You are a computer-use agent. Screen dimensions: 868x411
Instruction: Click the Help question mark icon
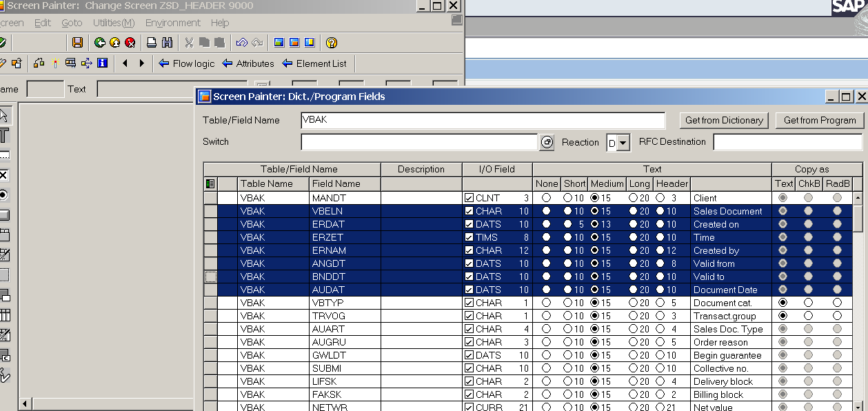332,42
